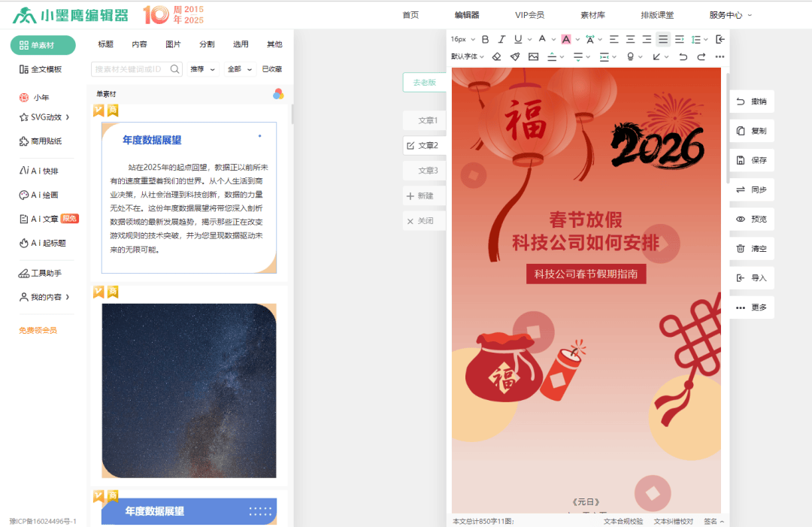Click the format painter brush icon

point(515,56)
